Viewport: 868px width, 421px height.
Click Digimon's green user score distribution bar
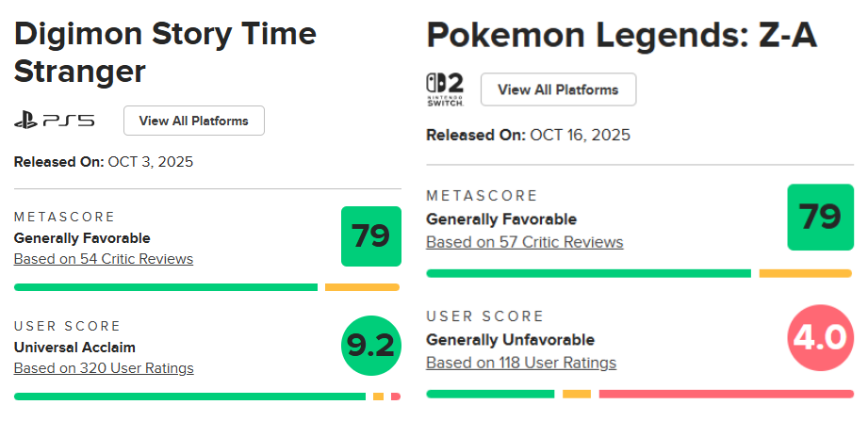click(x=188, y=397)
